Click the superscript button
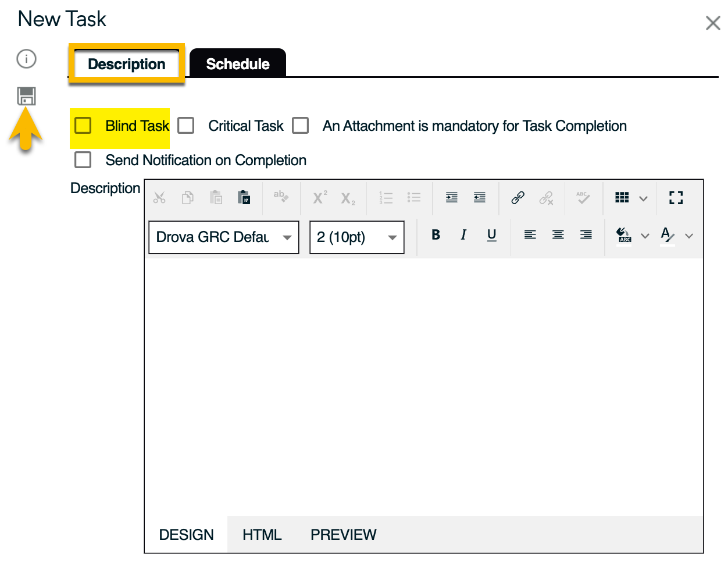This screenshot has height=562, width=728. pos(320,198)
